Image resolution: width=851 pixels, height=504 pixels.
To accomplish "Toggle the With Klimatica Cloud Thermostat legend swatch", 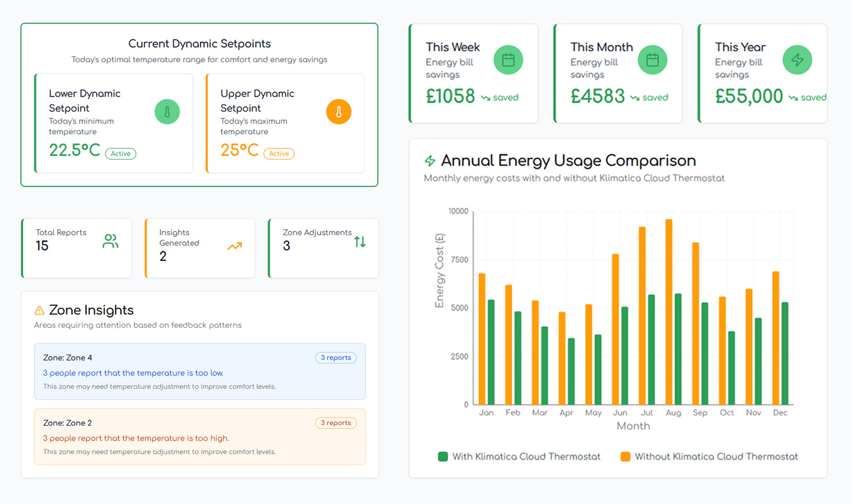I will click(x=443, y=457).
